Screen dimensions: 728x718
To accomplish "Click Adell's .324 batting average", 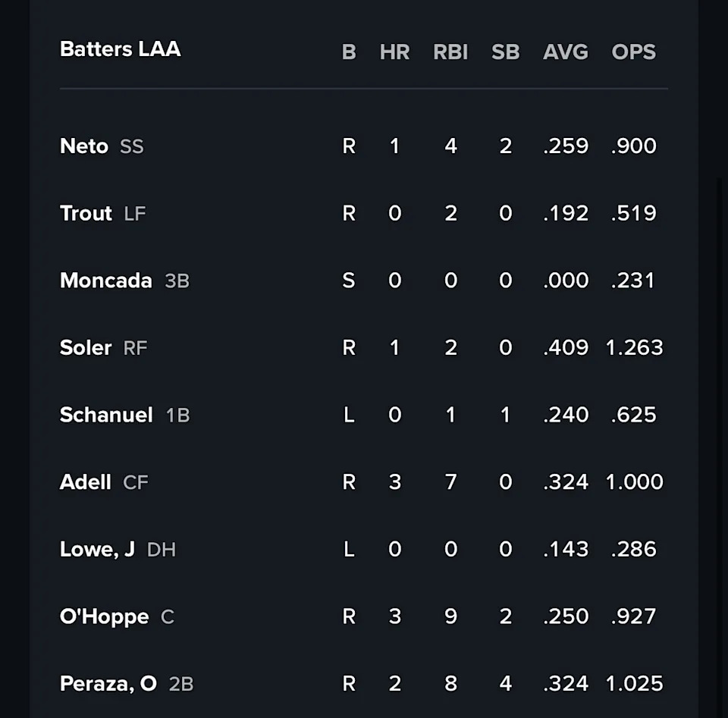I will coord(566,481).
